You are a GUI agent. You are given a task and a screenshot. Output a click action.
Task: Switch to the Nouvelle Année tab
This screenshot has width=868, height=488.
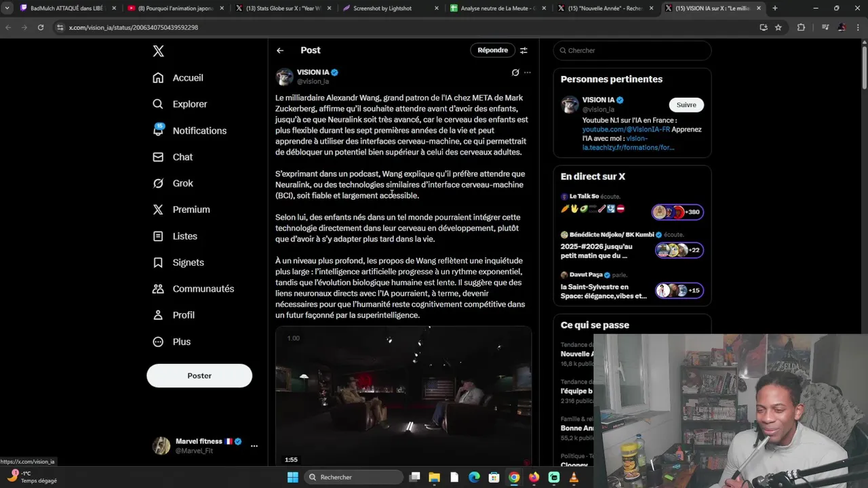point(605,8)
